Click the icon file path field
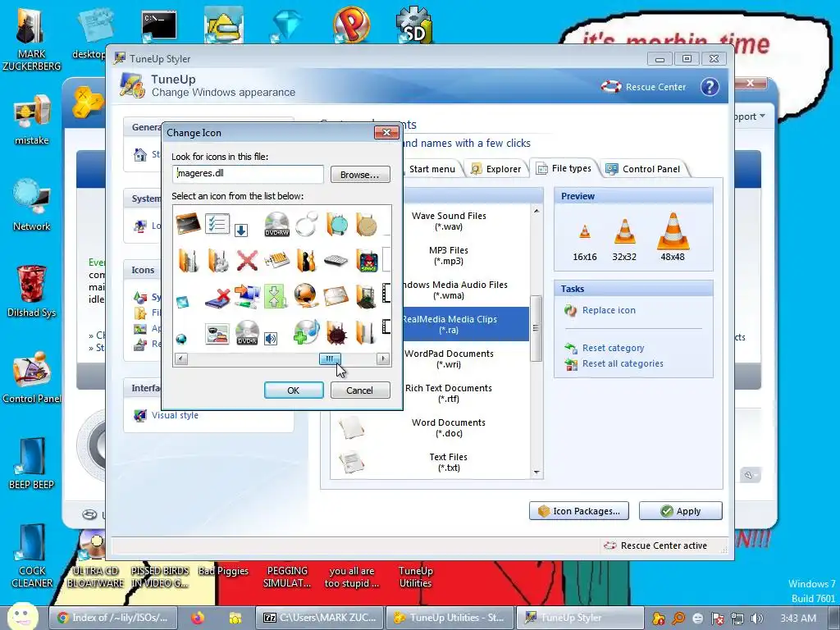 point(248,174)
